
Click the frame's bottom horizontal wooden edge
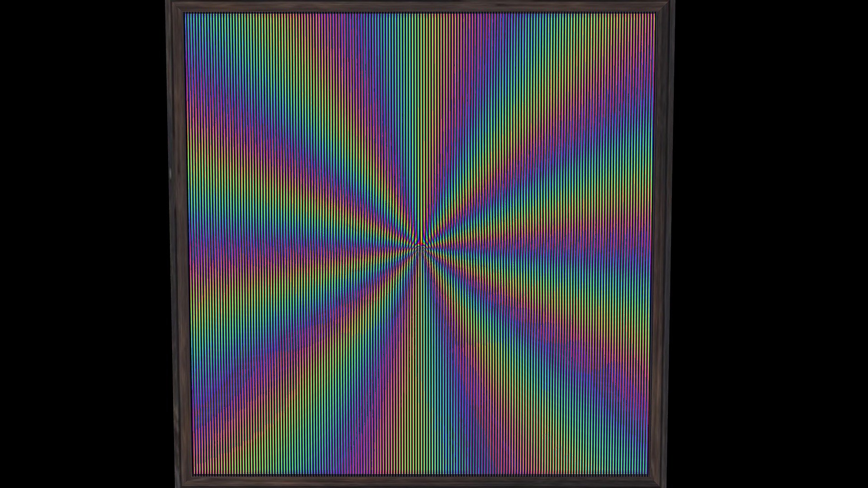[420, 481]
